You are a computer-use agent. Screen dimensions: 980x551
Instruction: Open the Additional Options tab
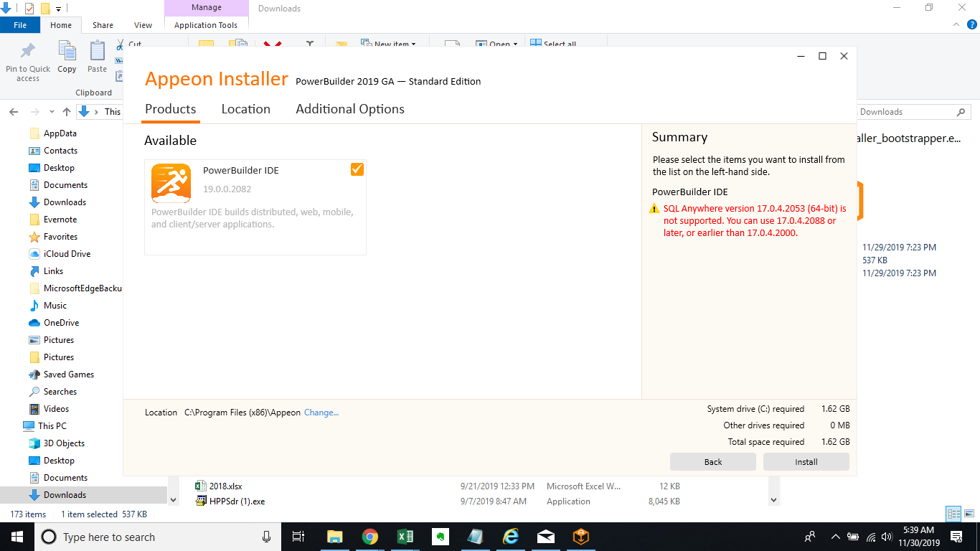tap(349, 109)
